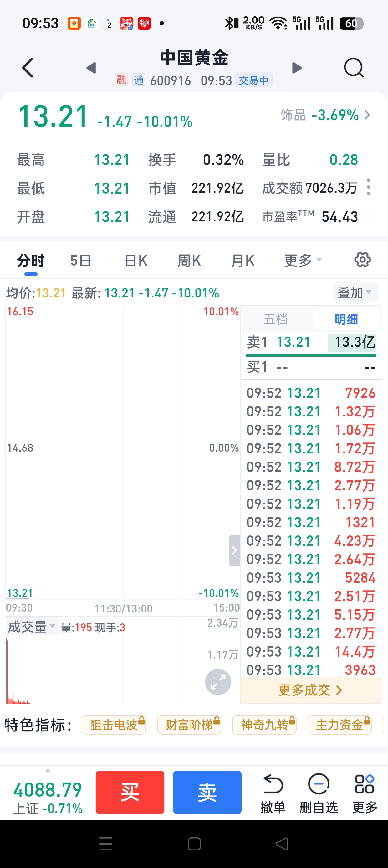Tap the blue 卖 sell button
This screenshot has width=388, height=868.
[x=207, y=793]
